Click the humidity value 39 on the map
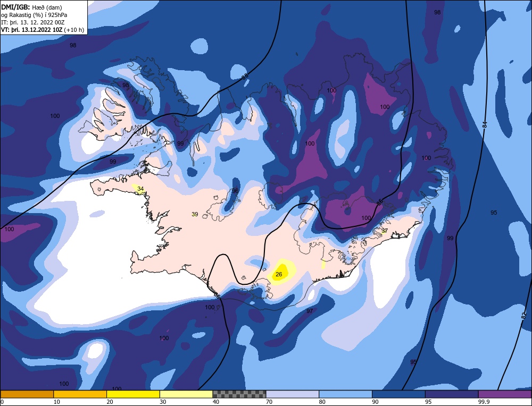This screenshot has width=532, height=406. tap(195, 214)
